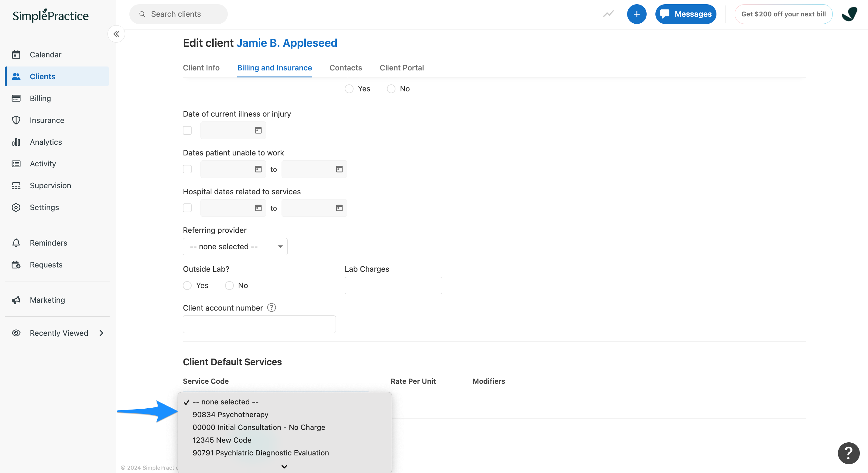
Task: Open the Calendar section in the sidebar
Action: pos(46,54)
